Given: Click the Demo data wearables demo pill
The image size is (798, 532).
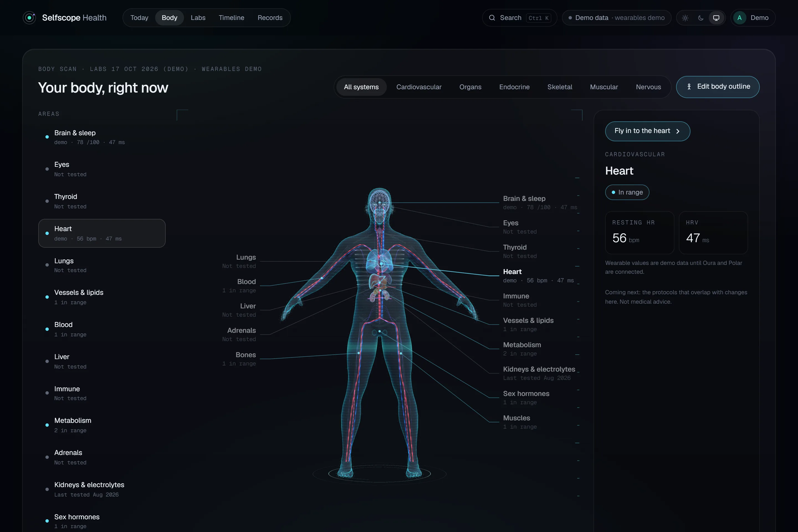Looking at the screenshot, I should (x=617, y=18).
